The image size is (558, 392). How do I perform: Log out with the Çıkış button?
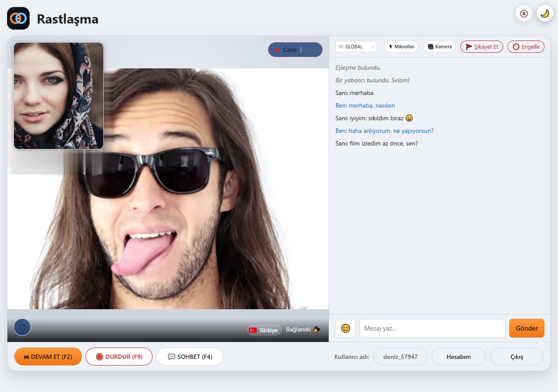[517, 357]
